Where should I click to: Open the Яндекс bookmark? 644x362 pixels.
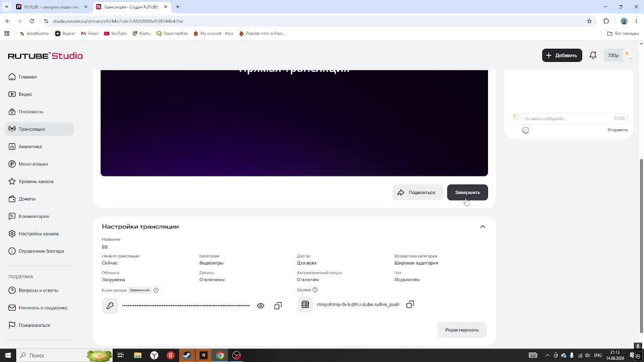[x=65, y=34]
